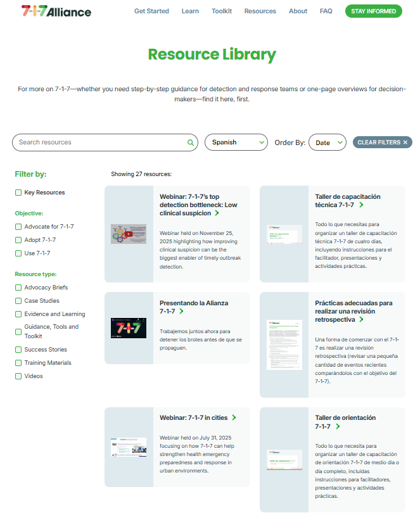Viewport: 420px width, 520px height.
Task: Open the Toolkit menu item
Action: point(221,11)
